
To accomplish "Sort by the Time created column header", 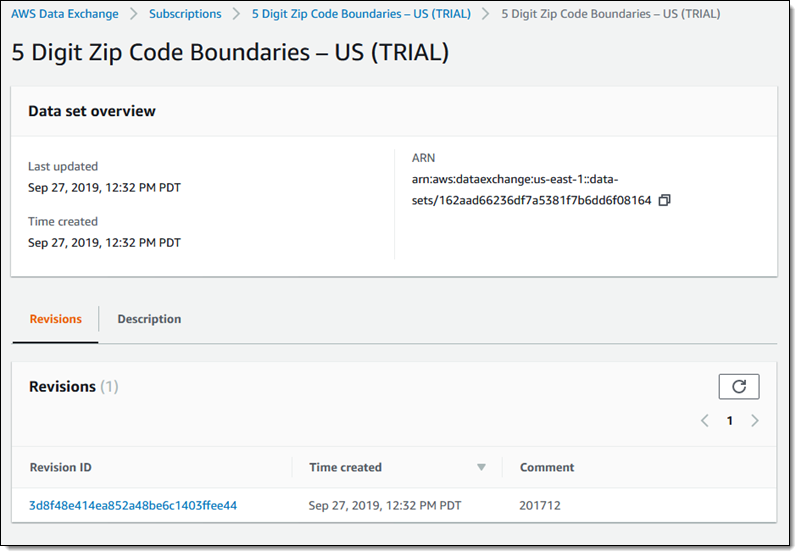I will coord(346,467).
